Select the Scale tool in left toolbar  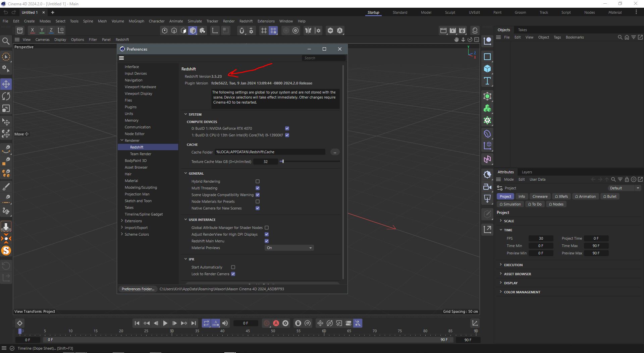tap(6, 109)
